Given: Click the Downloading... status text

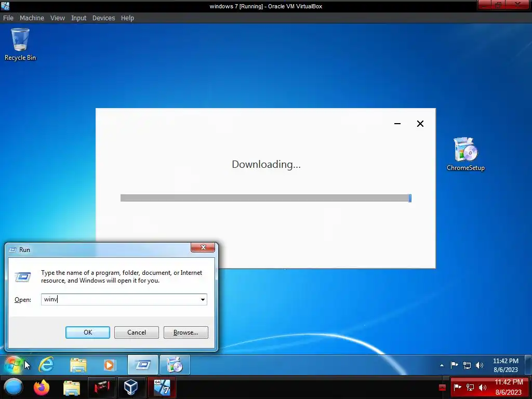Looking at the screenshot, I should (266, 165).
